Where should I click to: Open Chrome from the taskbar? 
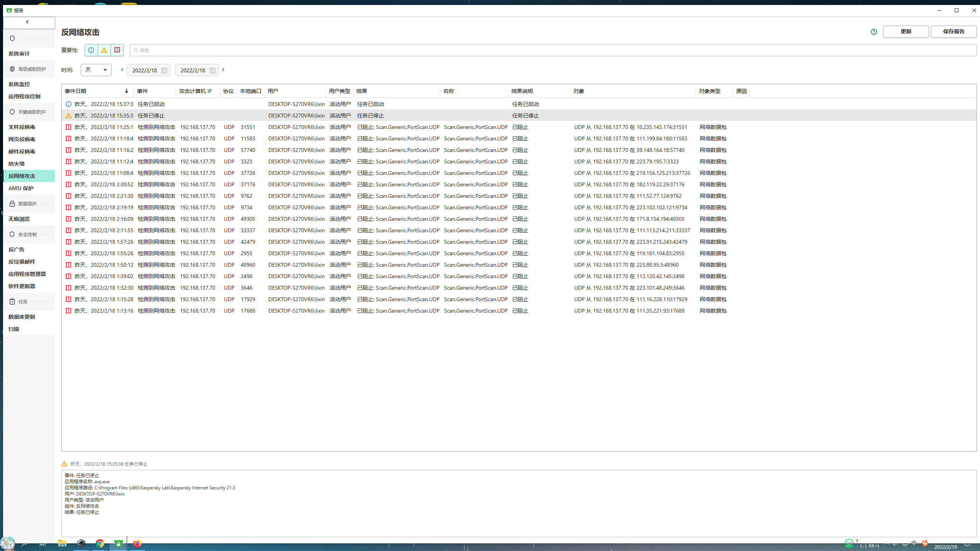(x=100, y=543)
